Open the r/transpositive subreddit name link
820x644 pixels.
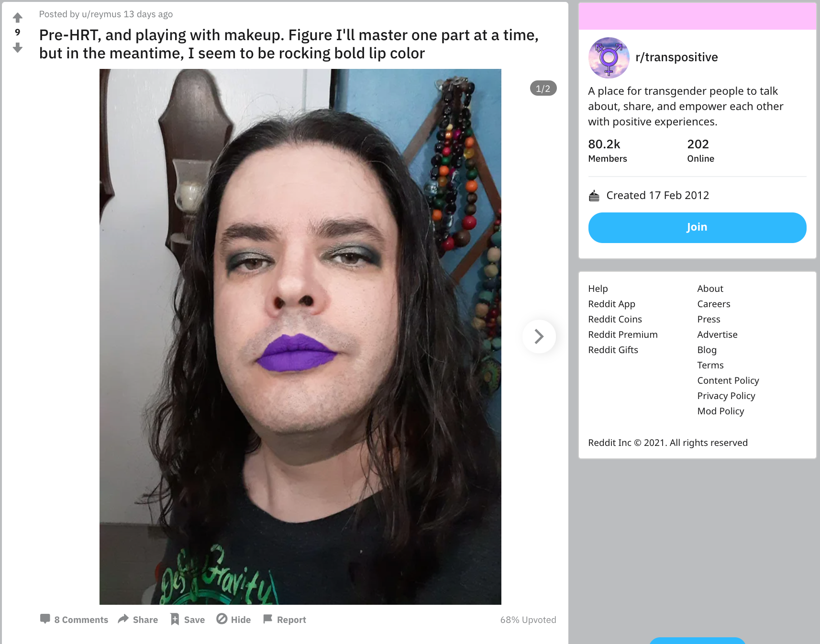676,57
